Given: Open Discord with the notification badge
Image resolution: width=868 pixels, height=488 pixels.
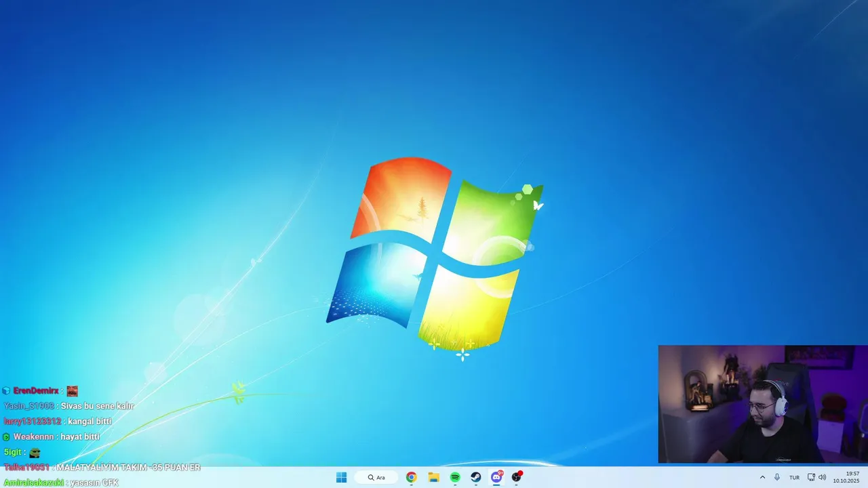Looking at the screenshot, I should 496,477.
